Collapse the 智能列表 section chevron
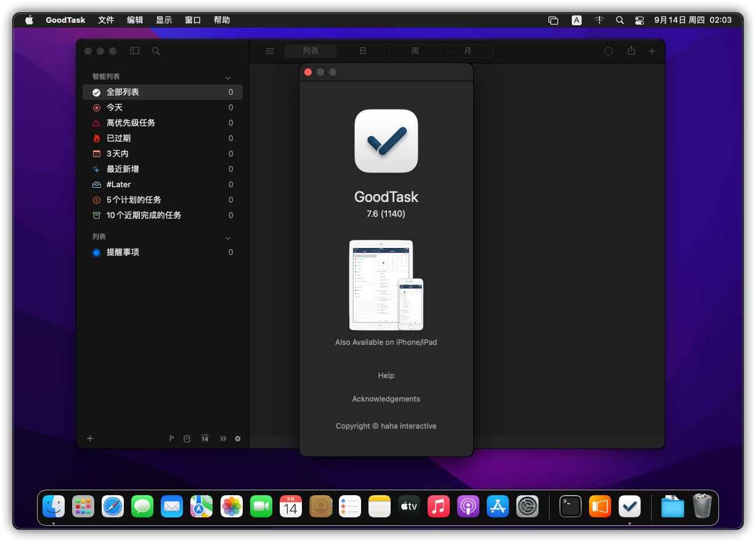 [x=228, y=78]
